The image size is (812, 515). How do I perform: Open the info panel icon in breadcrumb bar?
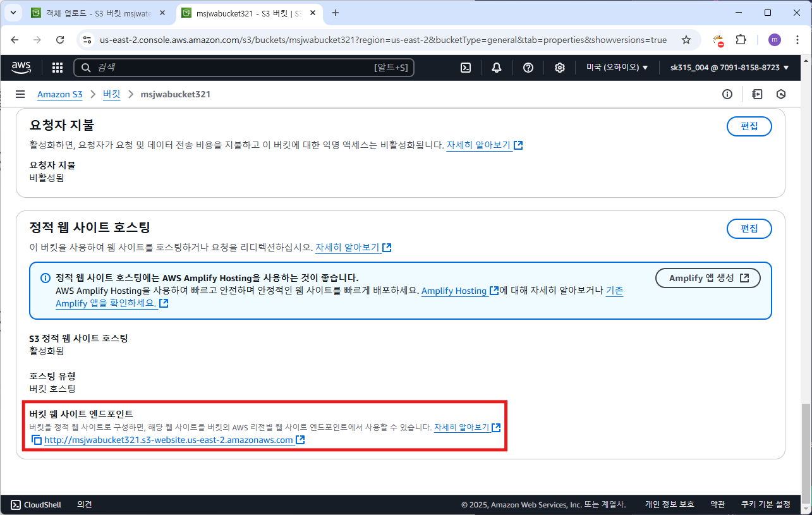click(x=727, y=94)
